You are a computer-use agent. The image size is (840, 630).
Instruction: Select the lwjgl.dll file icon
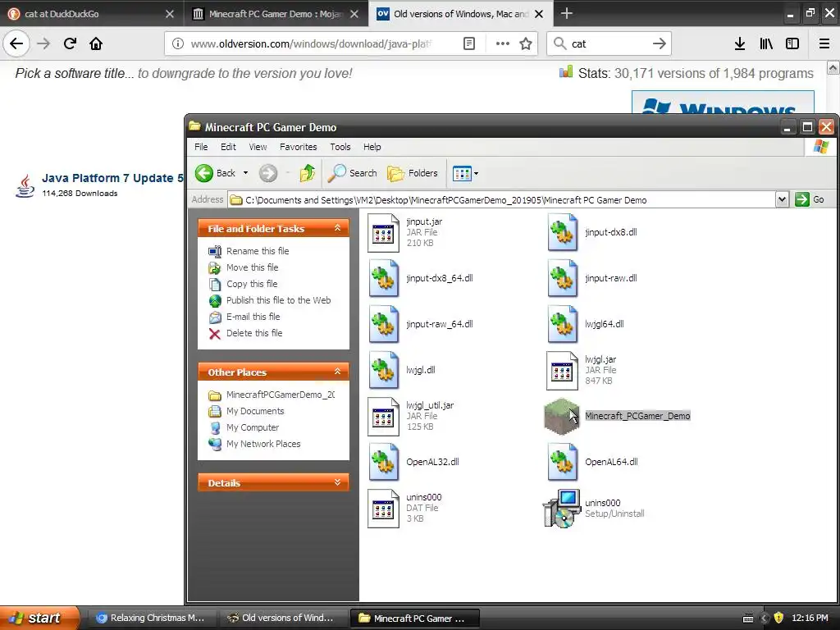383,370
